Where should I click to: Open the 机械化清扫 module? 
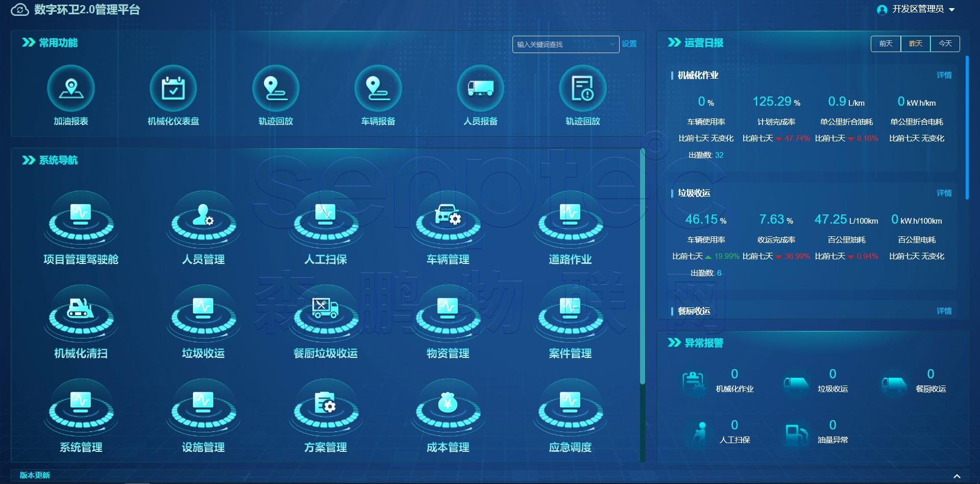point(81,314)
